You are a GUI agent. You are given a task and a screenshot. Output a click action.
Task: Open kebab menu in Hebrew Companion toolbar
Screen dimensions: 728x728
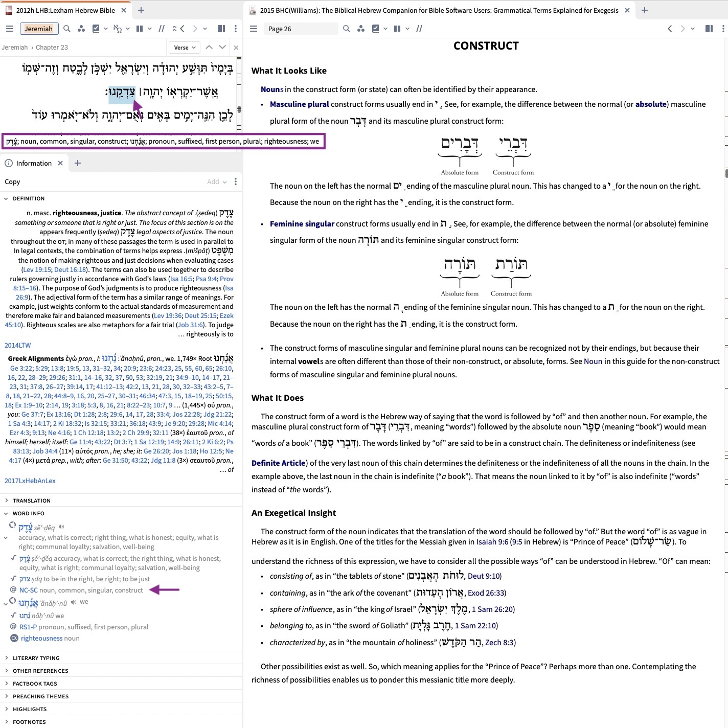coord(723,29)
